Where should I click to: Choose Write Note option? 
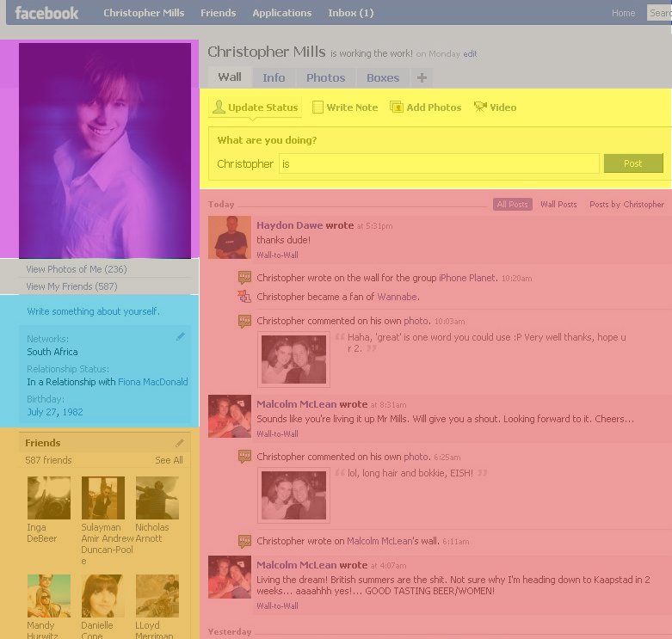pyautogui.click(x=352, y=108)
